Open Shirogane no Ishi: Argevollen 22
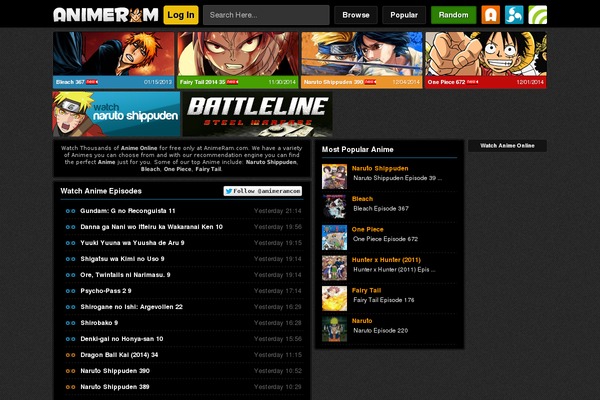 [x=132, y=307]
